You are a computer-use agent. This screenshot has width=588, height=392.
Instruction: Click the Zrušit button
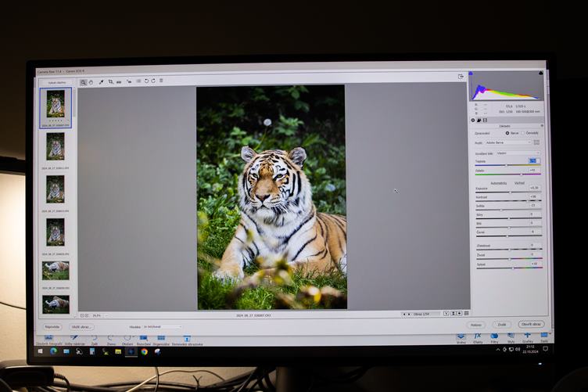(x=502, y=325)
